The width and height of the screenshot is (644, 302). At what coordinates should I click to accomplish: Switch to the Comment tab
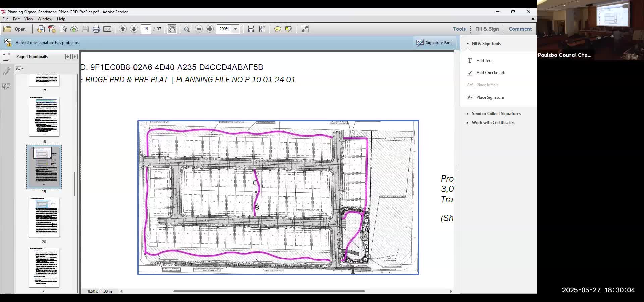tap(520, 29)
